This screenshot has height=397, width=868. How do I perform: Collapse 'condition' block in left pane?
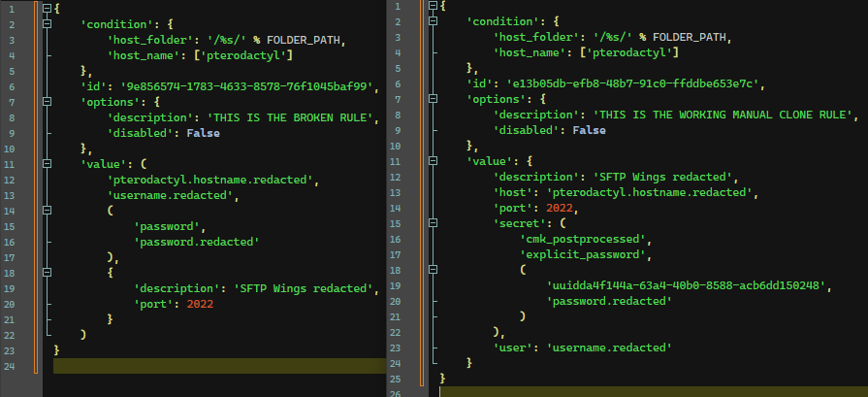coord(47,23)
